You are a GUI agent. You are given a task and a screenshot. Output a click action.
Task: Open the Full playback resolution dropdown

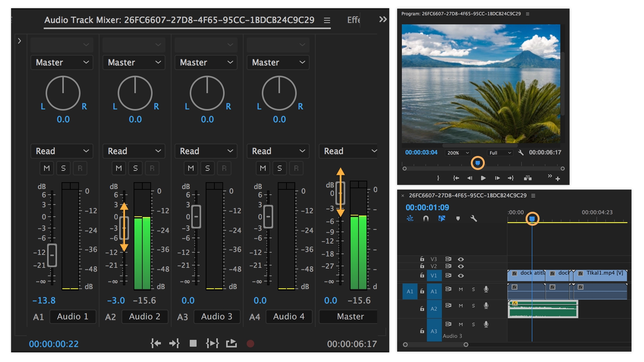(499, 153)
